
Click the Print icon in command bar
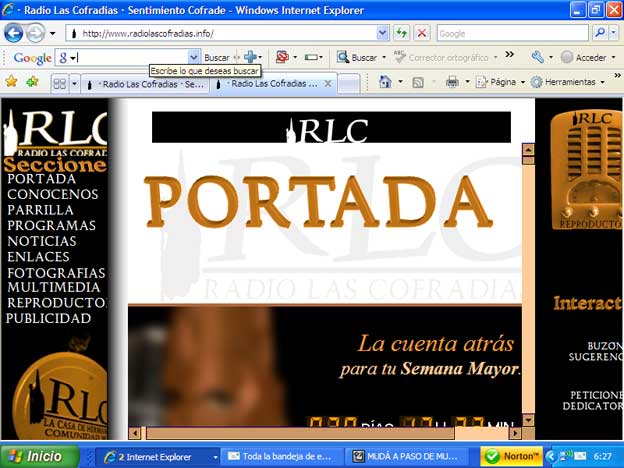pos(452,82)
